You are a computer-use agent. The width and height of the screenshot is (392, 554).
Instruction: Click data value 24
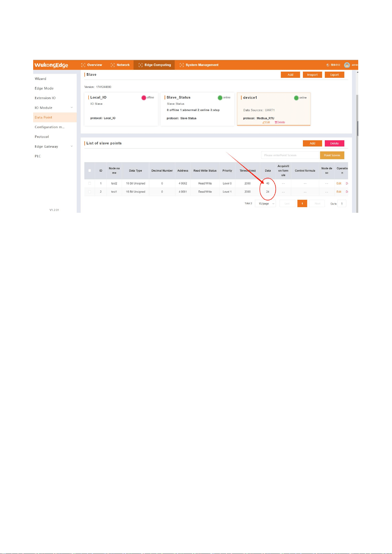click(x=268, y=192)
